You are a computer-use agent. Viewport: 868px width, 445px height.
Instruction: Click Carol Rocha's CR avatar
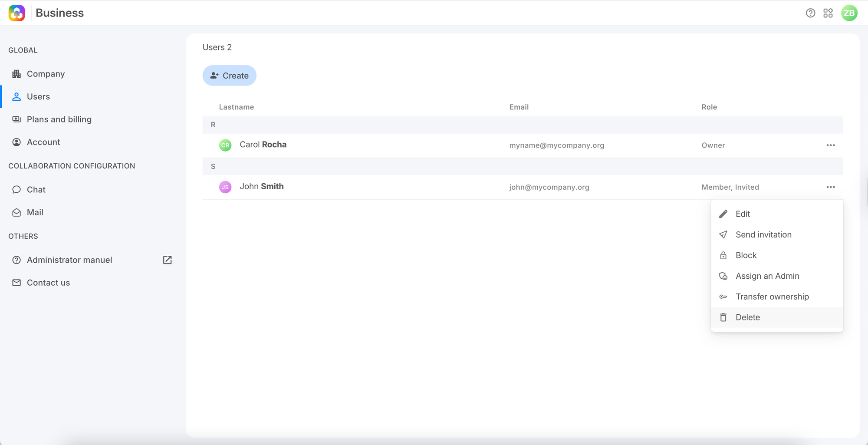[225, 145]
